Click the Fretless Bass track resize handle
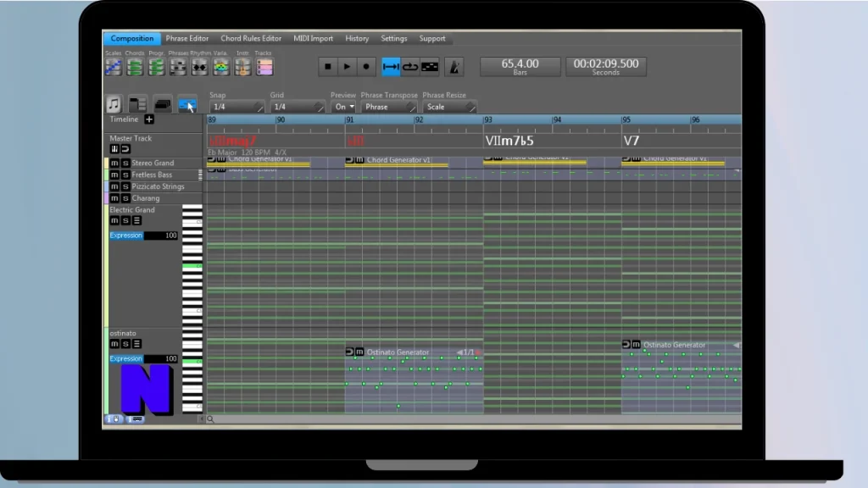Viewport: 868px width, 488px height. click(200, 175)
